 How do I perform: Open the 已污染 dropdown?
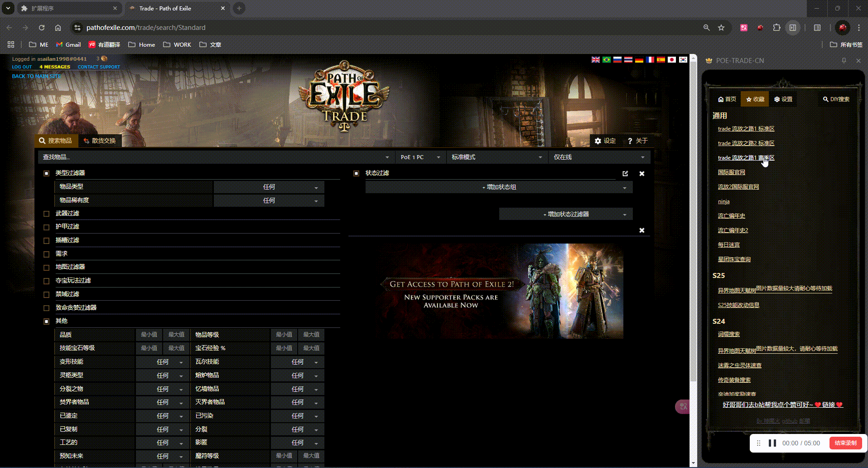click(298, 416)
